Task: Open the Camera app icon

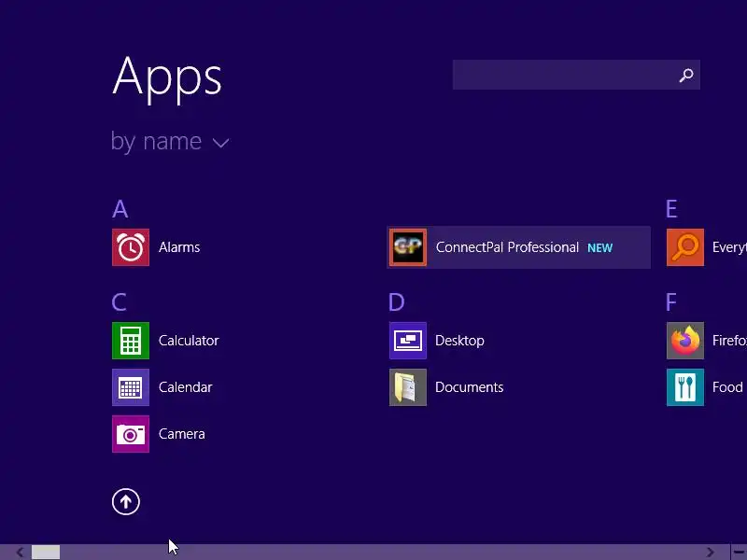Action: pos(131,434)
